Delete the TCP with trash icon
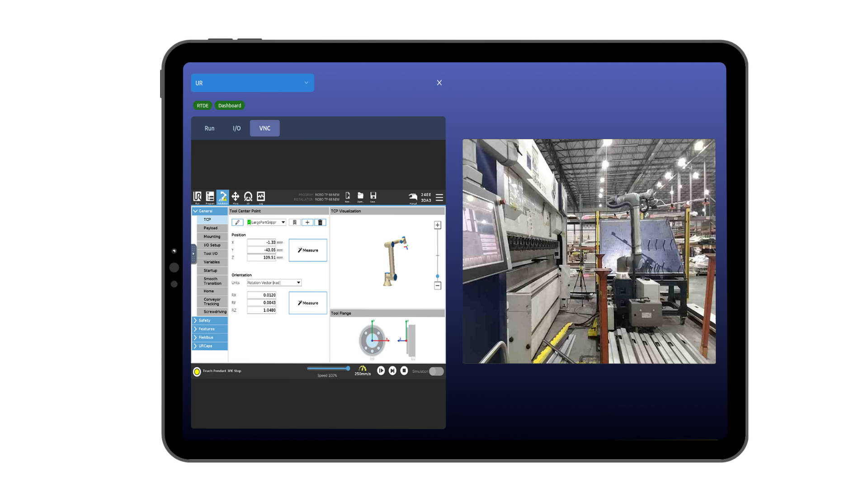868x488 pixels. [320, 222]
